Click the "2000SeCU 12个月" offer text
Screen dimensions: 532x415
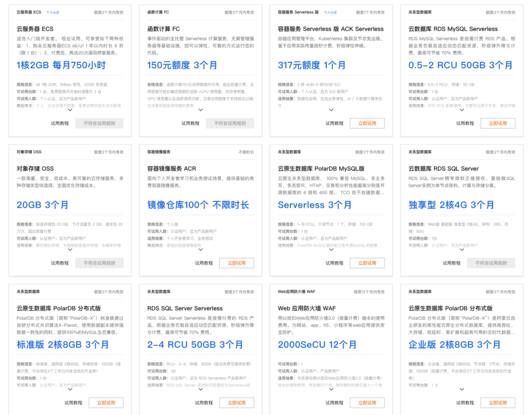317,345
